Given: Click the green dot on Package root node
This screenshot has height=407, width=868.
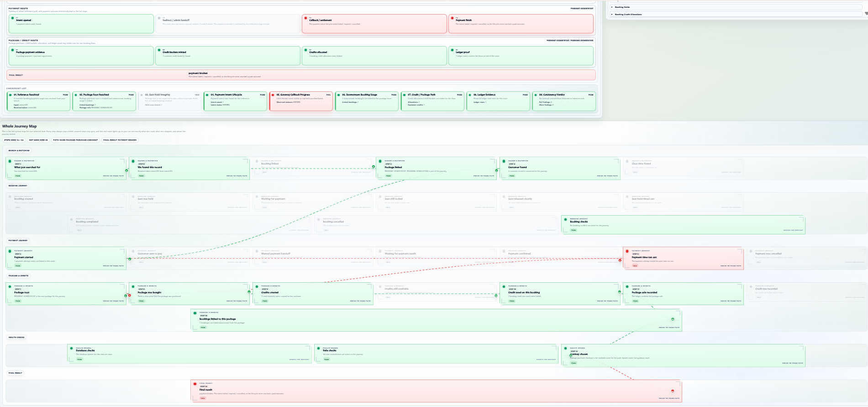Looking at the screenshot, I should coord(10,286).
